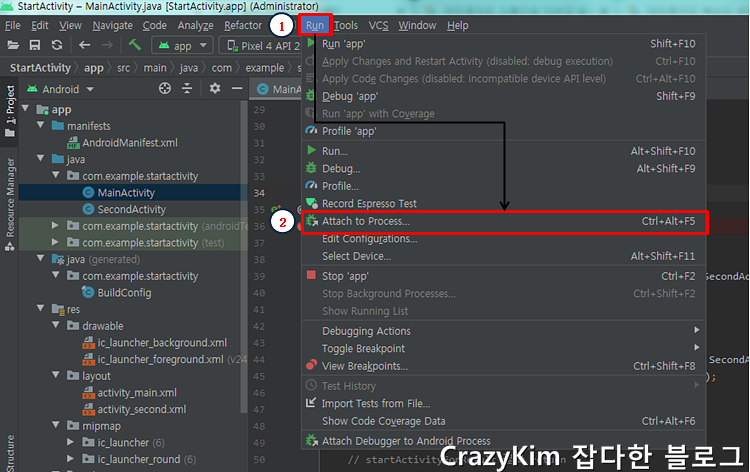Select Attach to Process... entry
Image resolution: width=750 pixels, height=472 pixels.
tap(504, 221)
